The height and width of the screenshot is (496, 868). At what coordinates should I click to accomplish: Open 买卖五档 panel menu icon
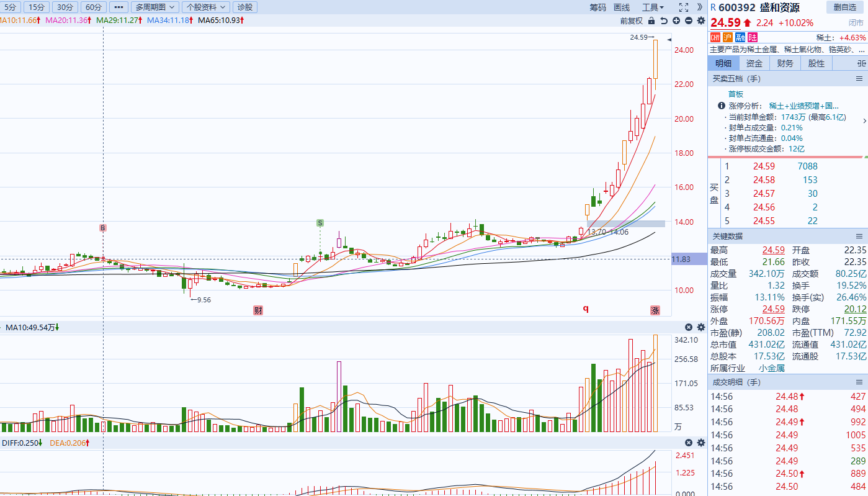pos(859,79)
